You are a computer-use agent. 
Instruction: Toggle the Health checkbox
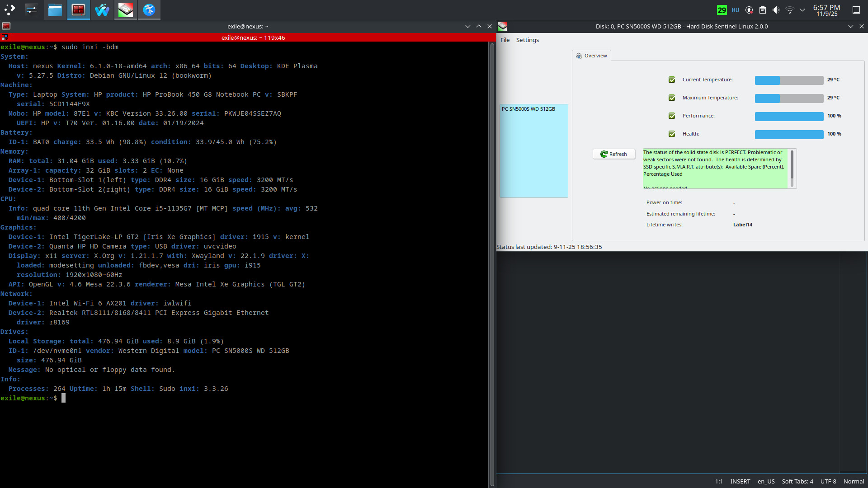(x=672, y=134)
